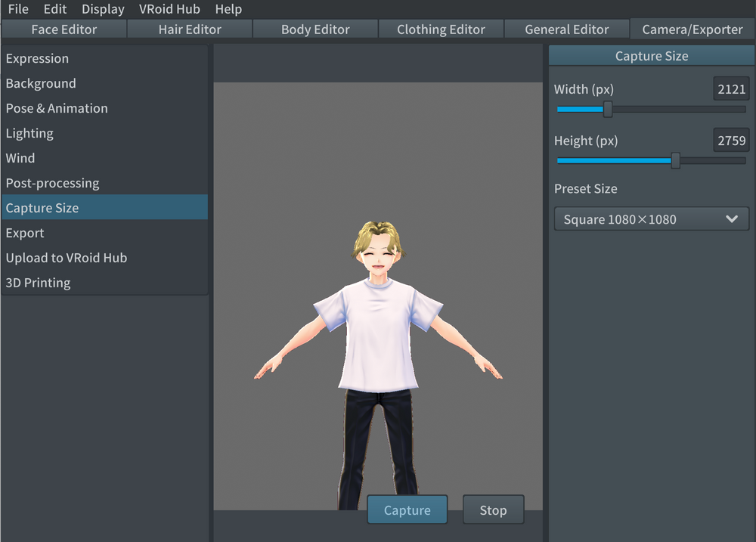Click the Width slider handle
Screen dimensions: 756x542
(x=608, y=110)
